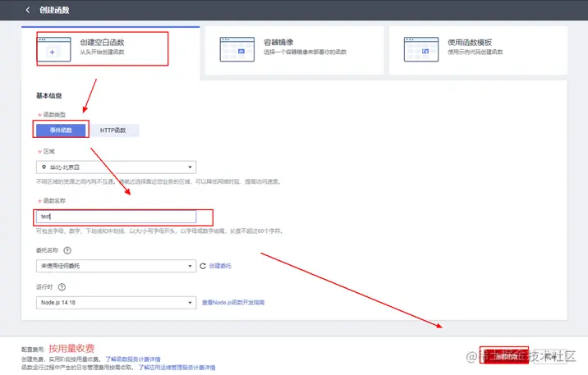
Task: Click the 容器镜像 card icon
Action: 237,49
